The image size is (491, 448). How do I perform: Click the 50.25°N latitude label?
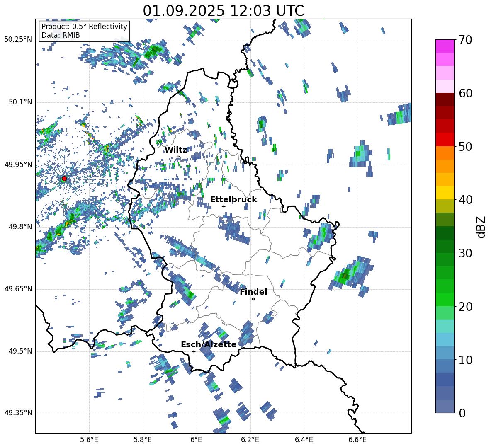[18, 40]
